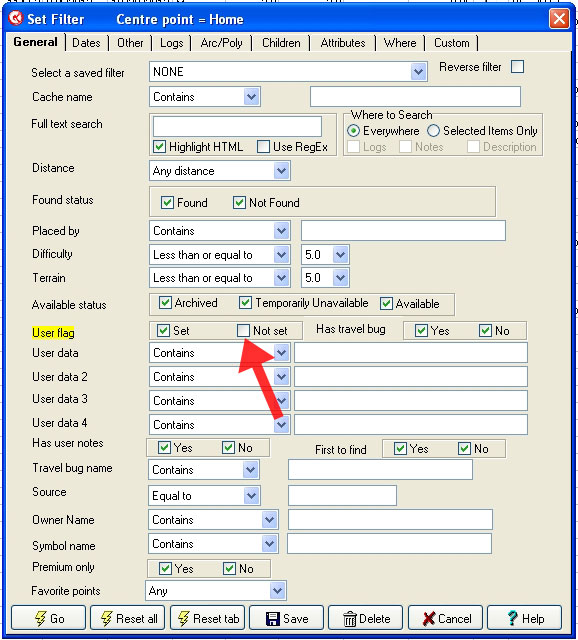
Task: Click Reset tab lightning icon button
Action: [207, 618]
